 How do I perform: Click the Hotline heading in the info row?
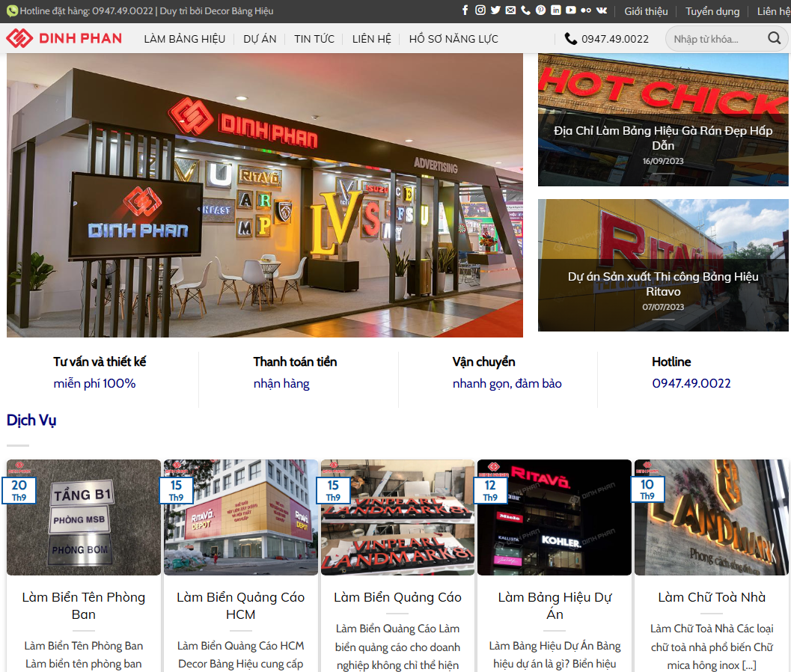point(671,361)
